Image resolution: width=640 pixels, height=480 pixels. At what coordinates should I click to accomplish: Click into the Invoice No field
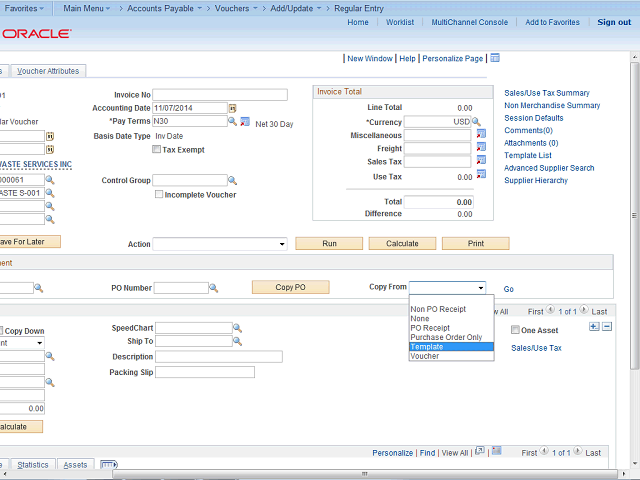pos(219,95)
